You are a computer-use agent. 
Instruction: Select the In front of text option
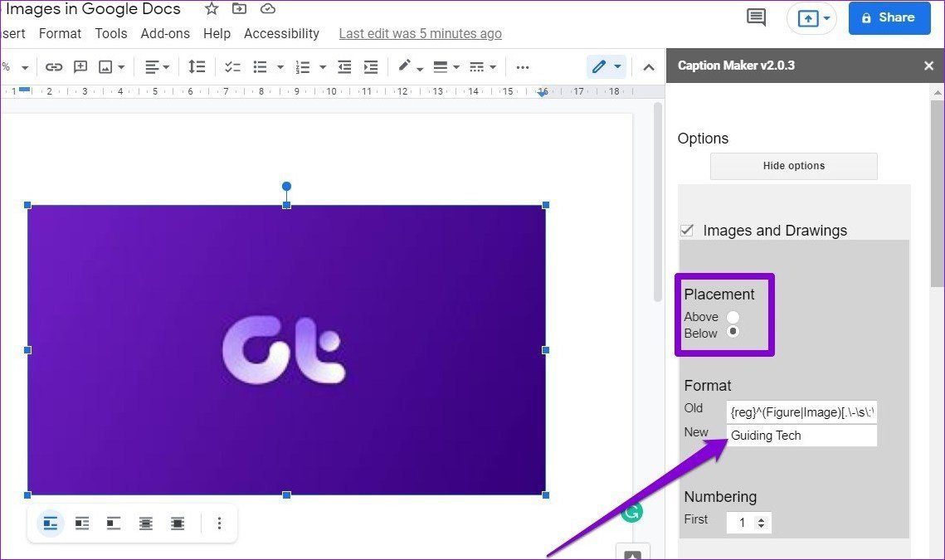click(x=178, y=523)
